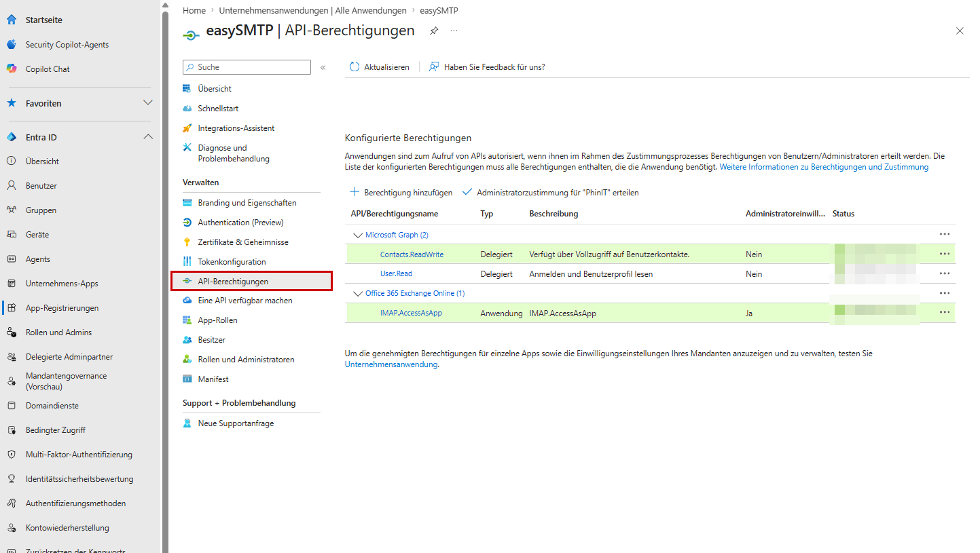
Task: Click the Copilot Chat icon
Action: pos(12,69)
